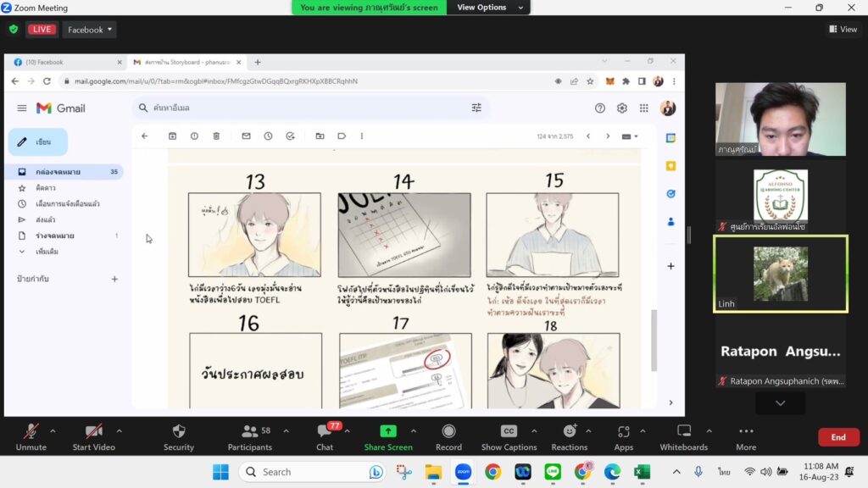Click the red End meeting button
The height and width of the screenshot is (488, 868).
837,437
